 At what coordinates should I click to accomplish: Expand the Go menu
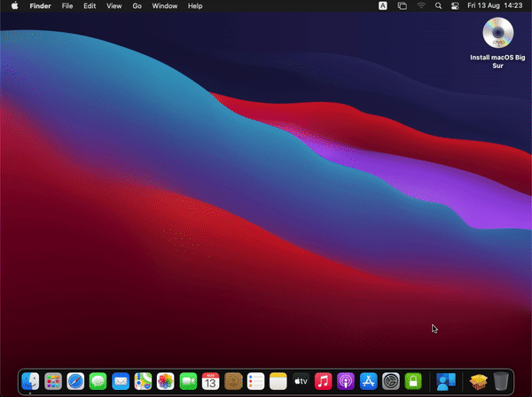click(x=137, y=5)
